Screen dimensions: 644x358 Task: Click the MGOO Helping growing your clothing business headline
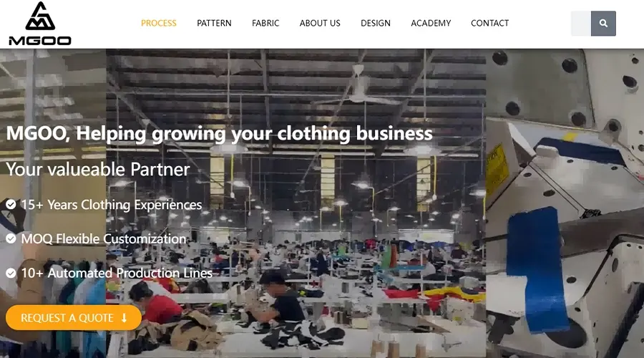[x=220, y=134]
